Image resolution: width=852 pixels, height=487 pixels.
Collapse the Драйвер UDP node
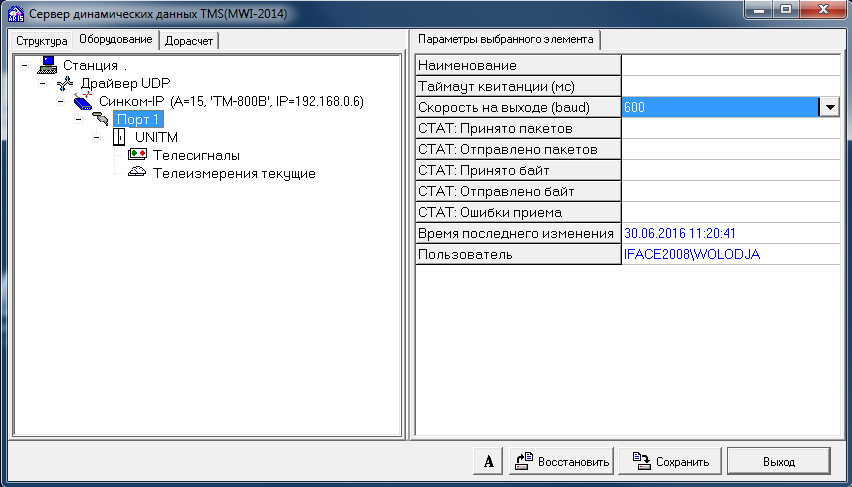coord(42,84)
